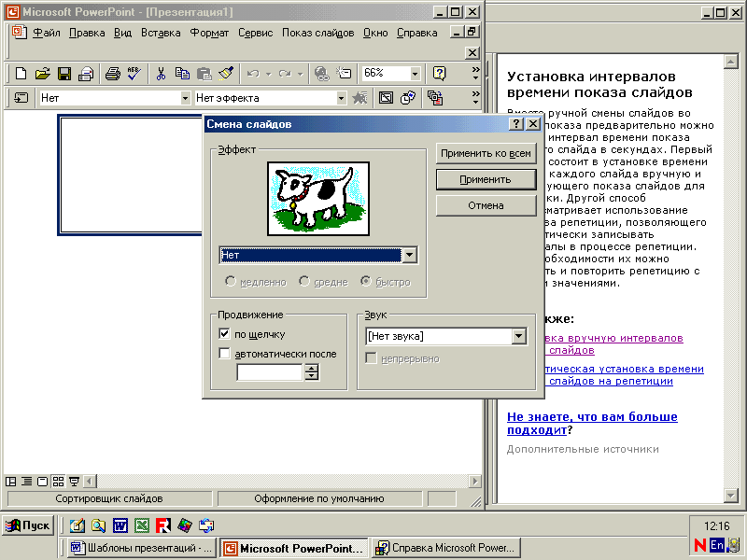Switch to Slide view icon at bottom
This screenshot has height=560, width=747.
click(x=42, y=482)
